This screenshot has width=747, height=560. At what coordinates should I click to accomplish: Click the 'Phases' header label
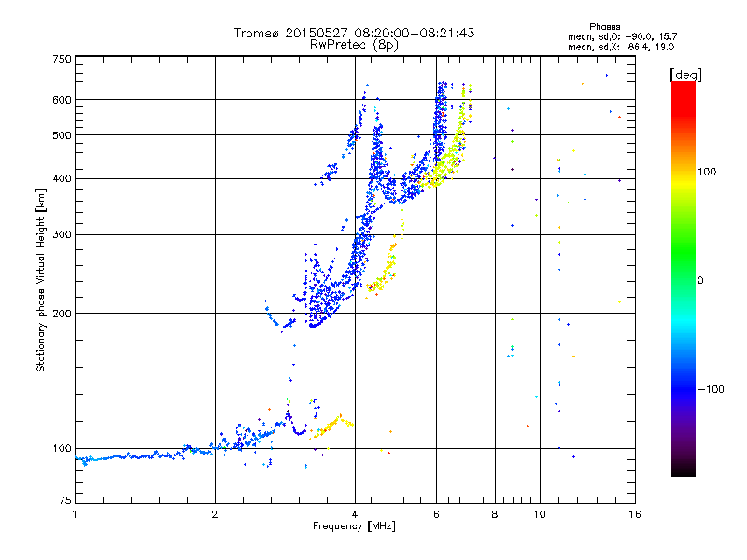click(x=604, y=27)
